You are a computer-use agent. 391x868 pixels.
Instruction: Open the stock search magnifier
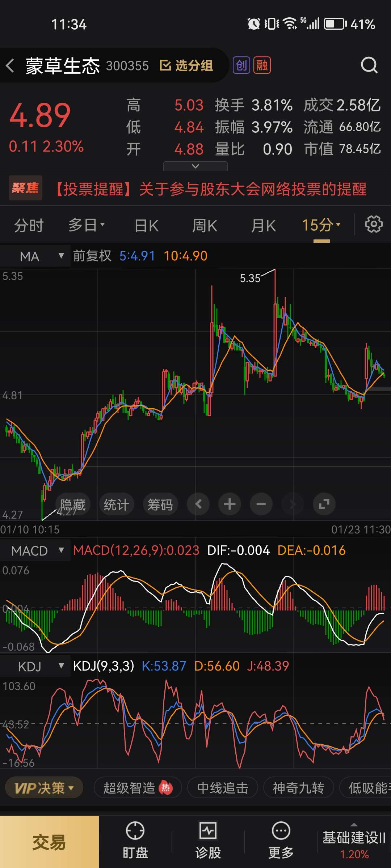point(369,65)
